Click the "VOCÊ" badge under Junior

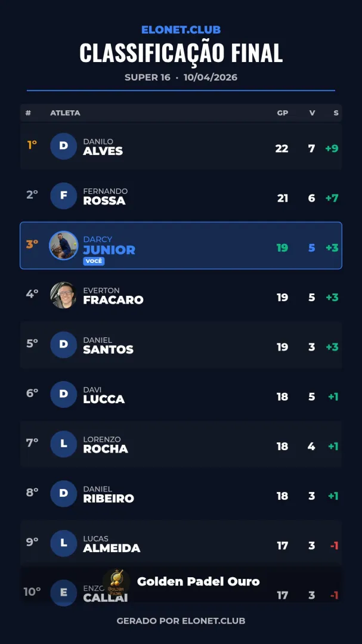pyautogui.click(x=94, y=261)
